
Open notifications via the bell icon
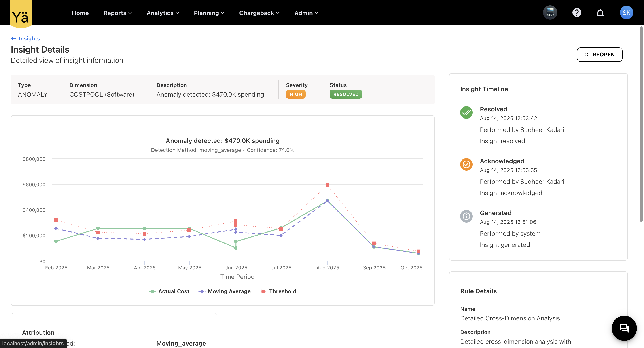[x=600, y=13]
